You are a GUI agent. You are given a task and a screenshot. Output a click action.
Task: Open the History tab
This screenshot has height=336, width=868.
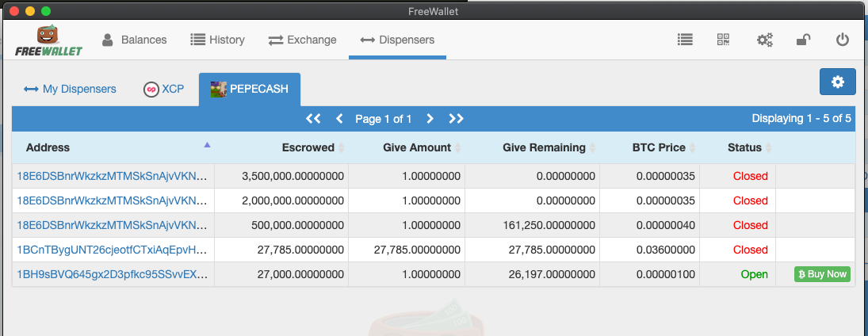tap(217, 40)
